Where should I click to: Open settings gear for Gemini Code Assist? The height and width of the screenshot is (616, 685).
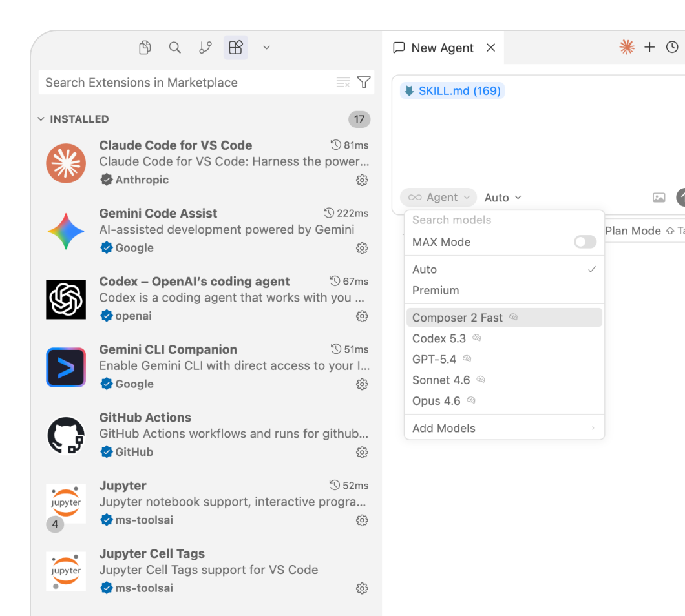pyautogui.click(x=362, y=248)
